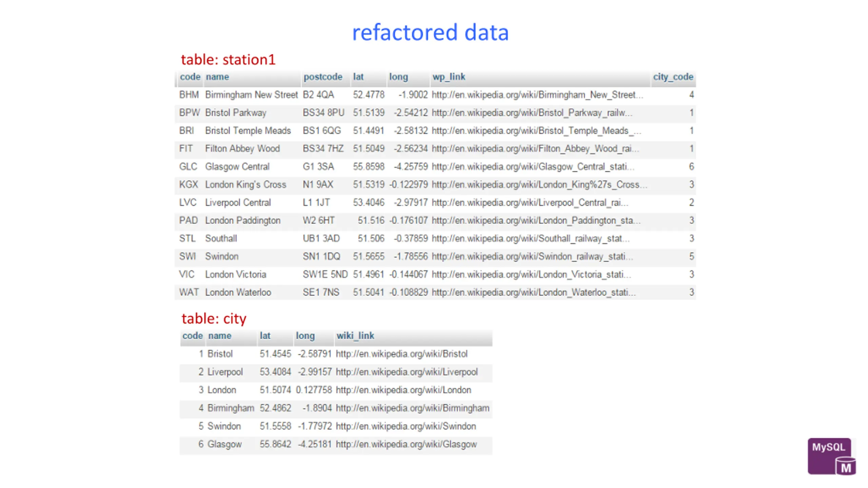Click postcode B2 4QA
This screenshot has height=488, width=868.
pos(318,95)
